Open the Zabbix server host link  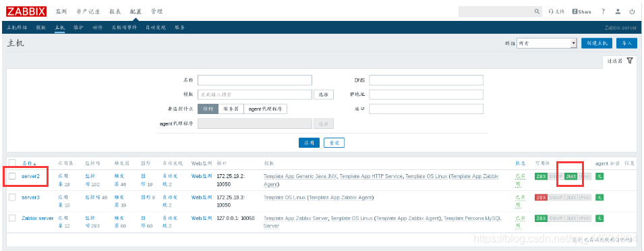point(37,218)
